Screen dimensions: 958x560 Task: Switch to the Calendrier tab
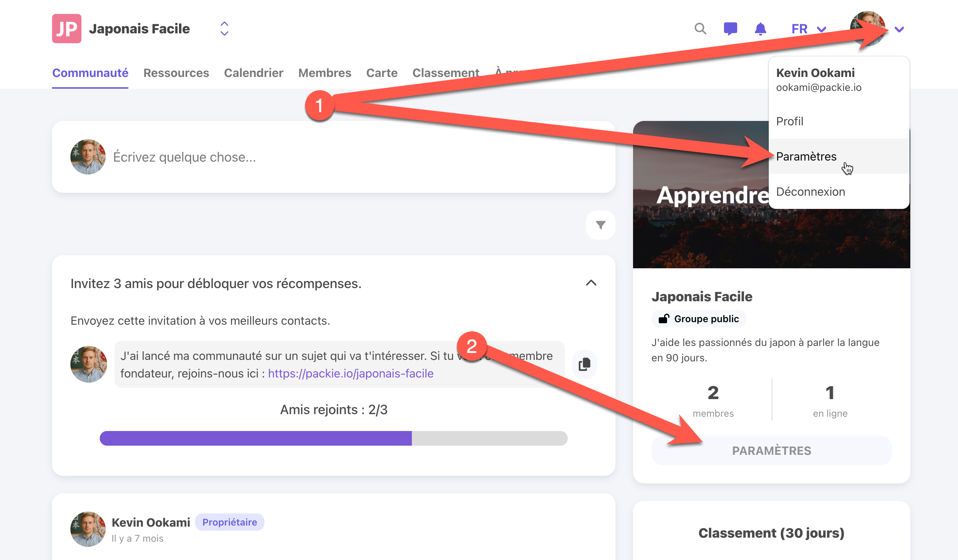(x=253, y=73)
